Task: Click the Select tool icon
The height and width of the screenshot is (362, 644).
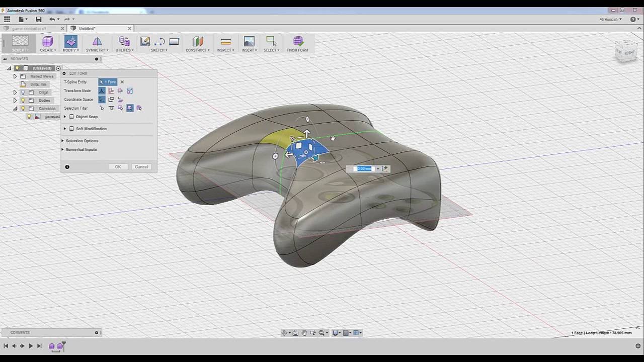Action: [272, 41]
